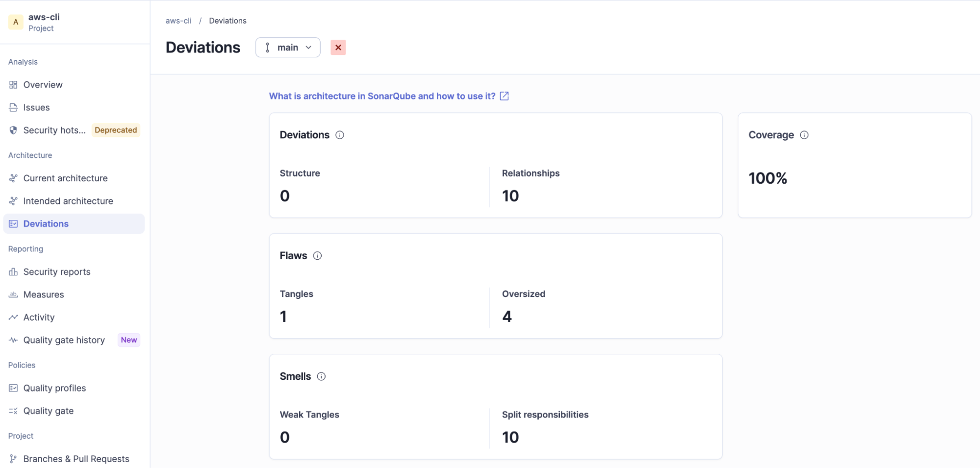Click the Weak Tangles label
Screen dimensions: 980x468
tap(309, 415)
